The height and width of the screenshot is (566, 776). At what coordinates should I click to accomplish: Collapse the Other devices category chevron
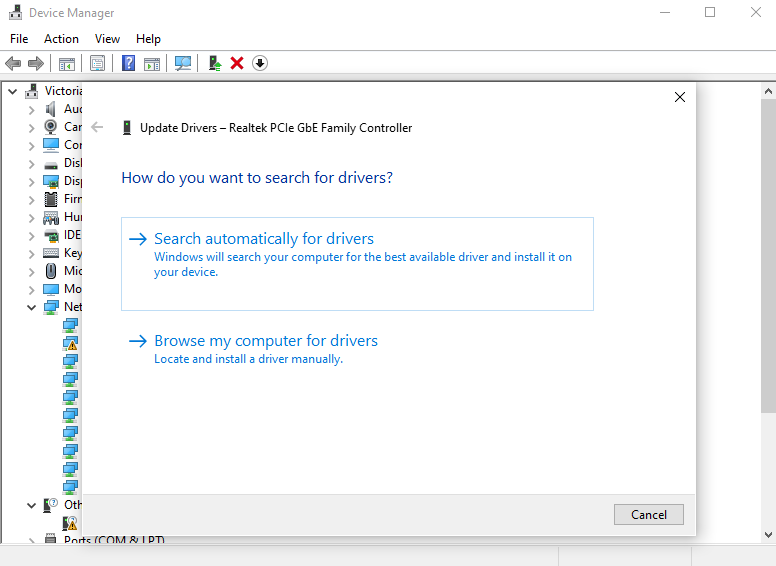pyautogui.click(x=32, y=505)
